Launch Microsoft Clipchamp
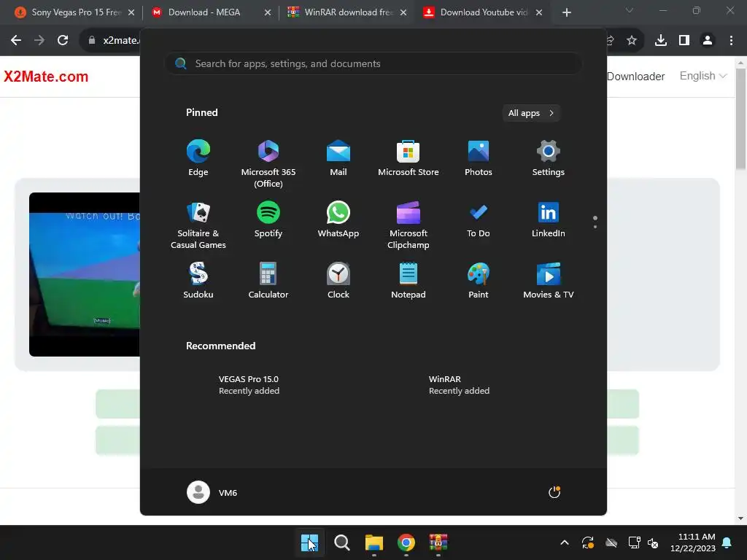The image size is (747, 560). (409, 225)
